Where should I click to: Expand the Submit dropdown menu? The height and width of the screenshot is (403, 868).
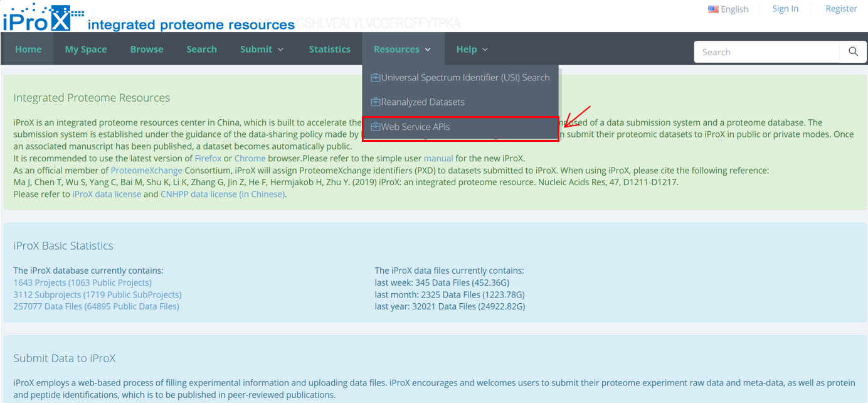pos(262,50)
